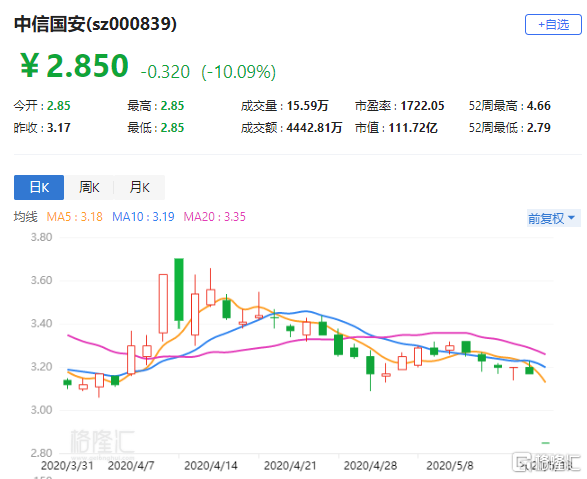Click the 3.80 price axis label

tap(41, 237)
